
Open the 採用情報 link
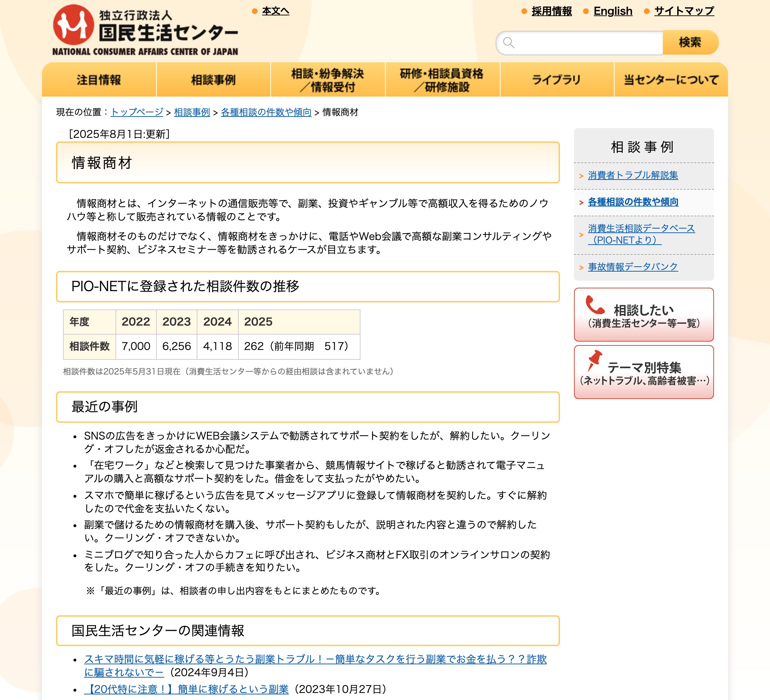coord(552,11)
